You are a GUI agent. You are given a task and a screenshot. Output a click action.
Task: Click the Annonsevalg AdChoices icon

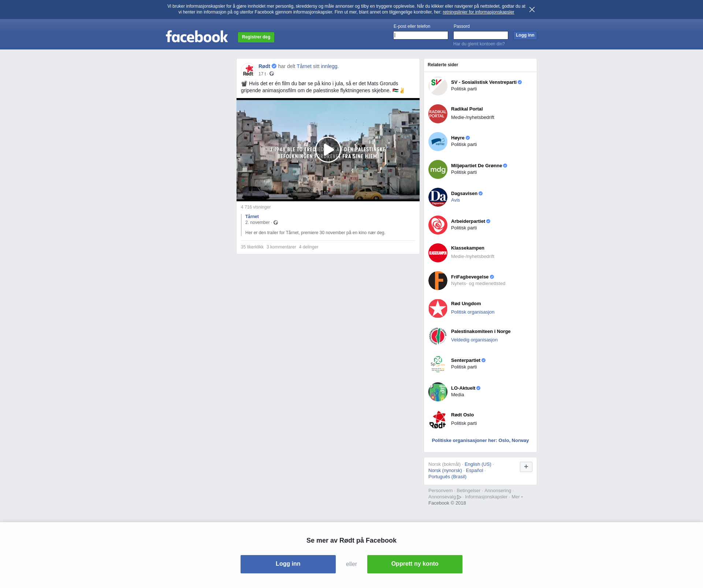click(x=459, y=497)
